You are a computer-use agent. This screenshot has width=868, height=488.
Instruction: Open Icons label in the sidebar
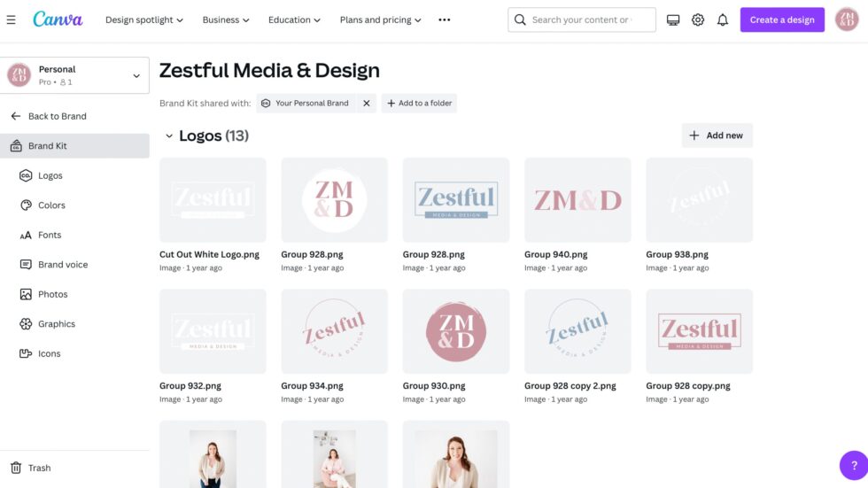pyautogui.click(x=50, y=353)
